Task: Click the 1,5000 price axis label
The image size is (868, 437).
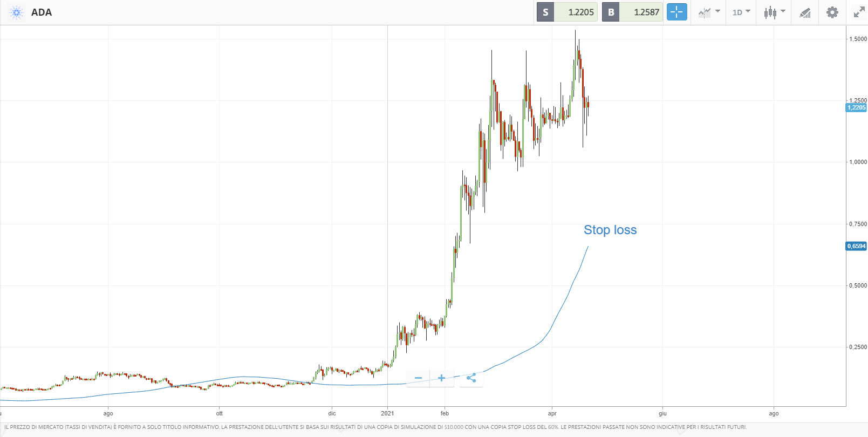Action: 858,39
